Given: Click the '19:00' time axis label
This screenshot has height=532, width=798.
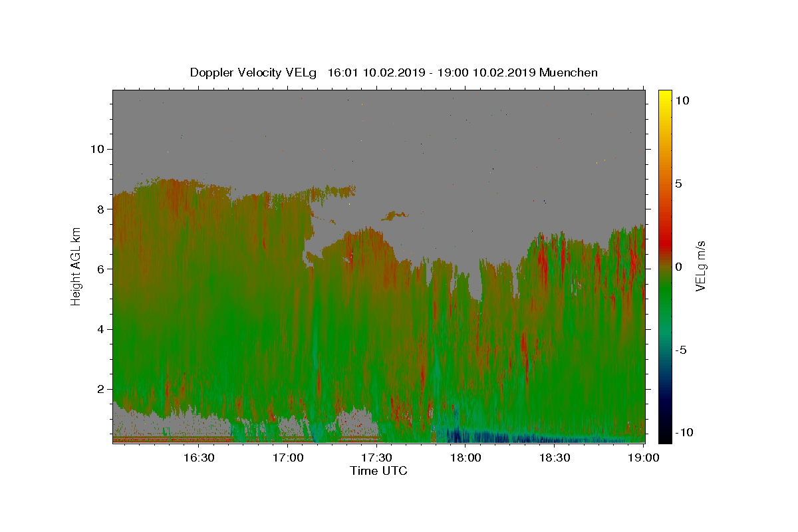Looking at the screenshot, I should tap(643, 458).
